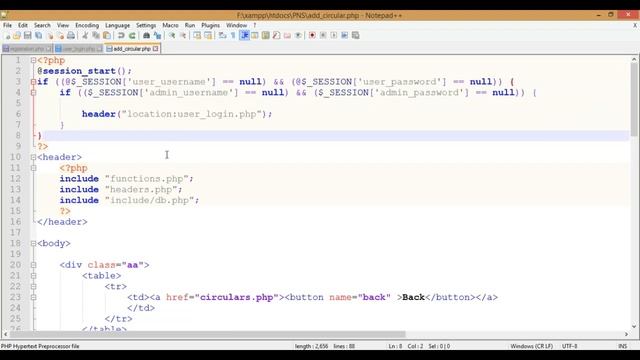
Task: Create a new file from toolbar
Action: [x=8, y=36]
